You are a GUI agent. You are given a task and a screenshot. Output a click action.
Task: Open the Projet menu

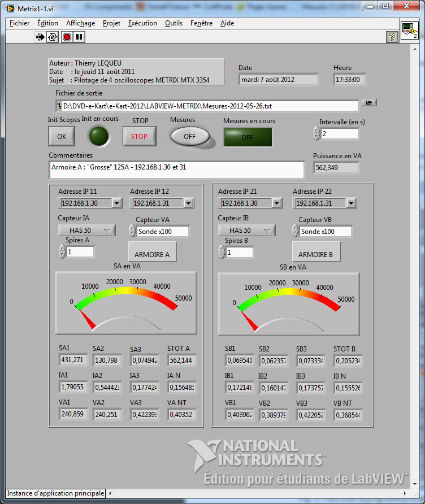tap(111, 23)
